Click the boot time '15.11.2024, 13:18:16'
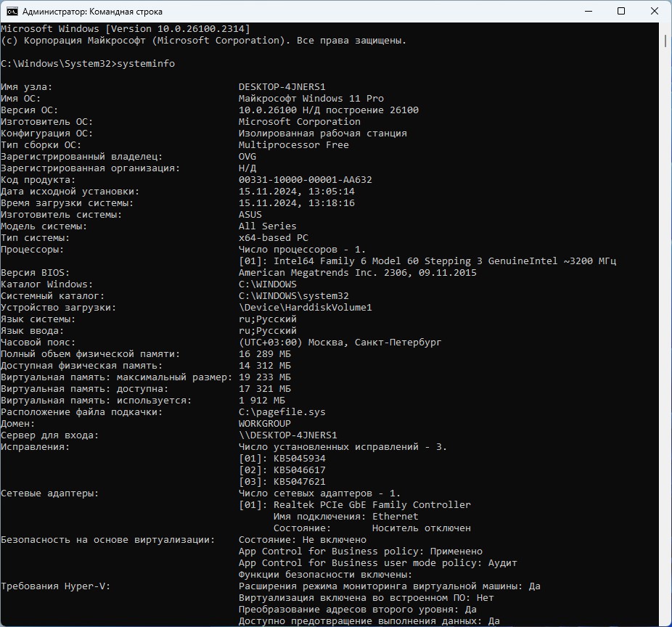The width and height of the screenshot is (672, 627). click(297, 202)
